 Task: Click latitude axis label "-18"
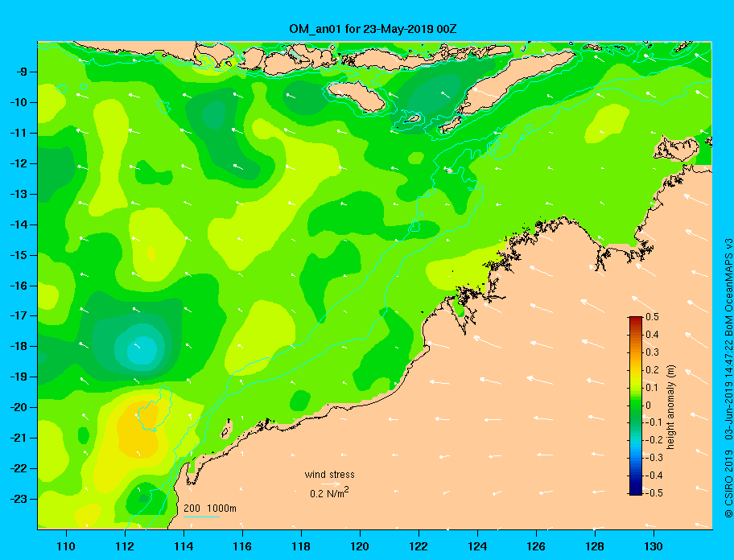(x=19, y=346)
